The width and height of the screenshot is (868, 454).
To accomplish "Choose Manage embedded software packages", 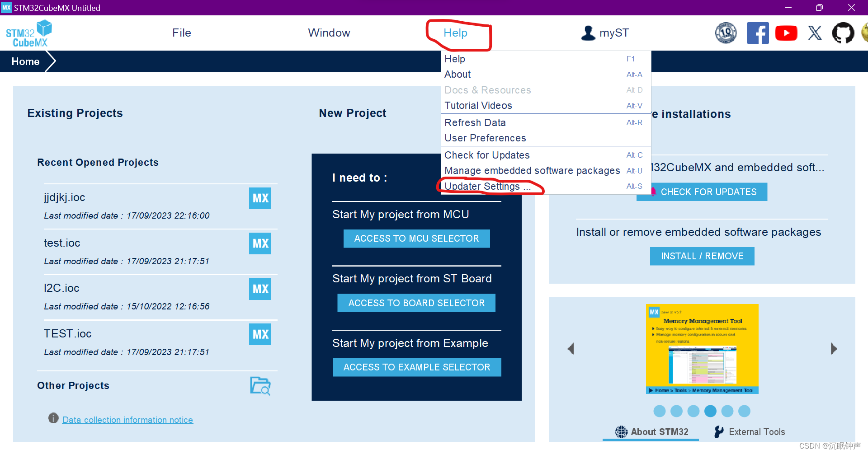I will (546, 171).
